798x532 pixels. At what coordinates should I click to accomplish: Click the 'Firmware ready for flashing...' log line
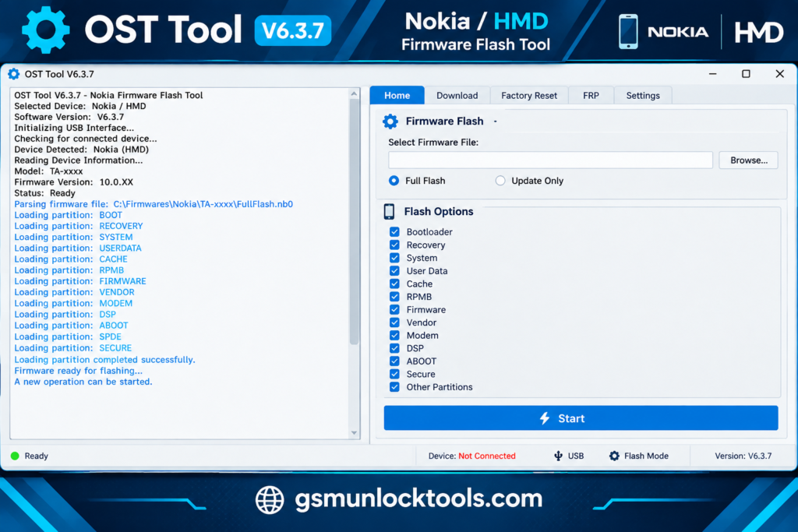pyautogui.click(x=79, y=371)
